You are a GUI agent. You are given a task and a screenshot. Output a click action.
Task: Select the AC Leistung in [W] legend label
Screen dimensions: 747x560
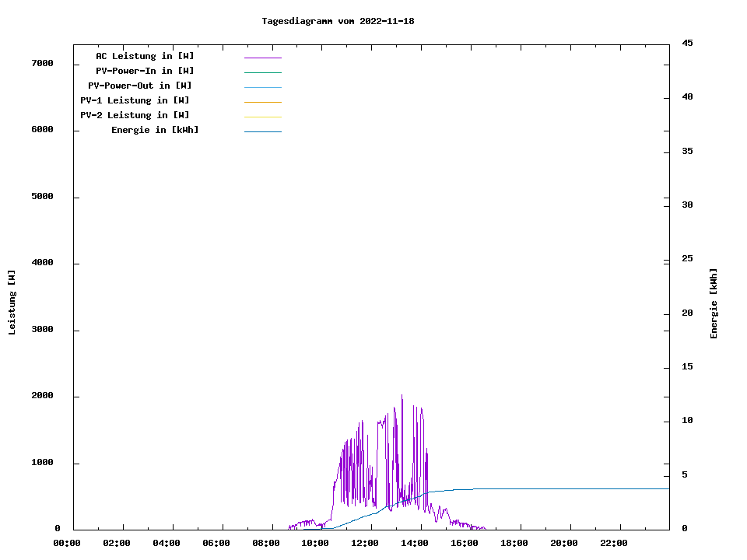tap(145, 56)
